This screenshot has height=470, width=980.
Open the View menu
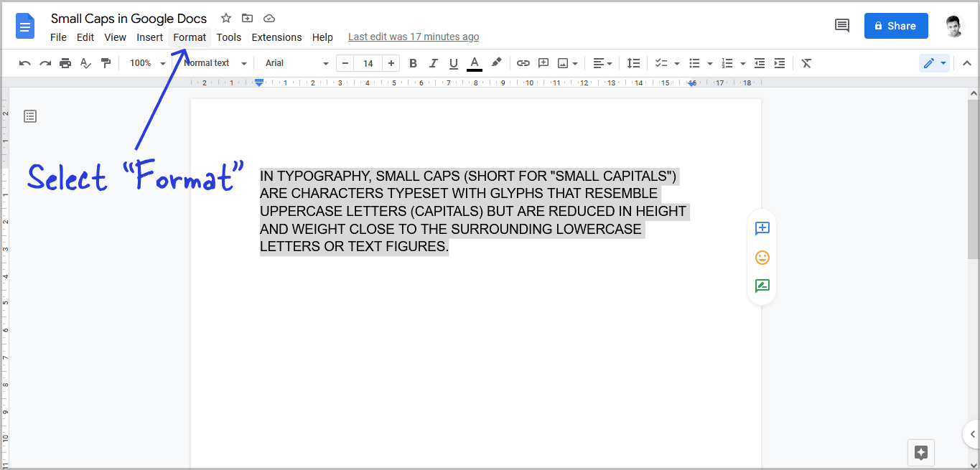(115, 37)
